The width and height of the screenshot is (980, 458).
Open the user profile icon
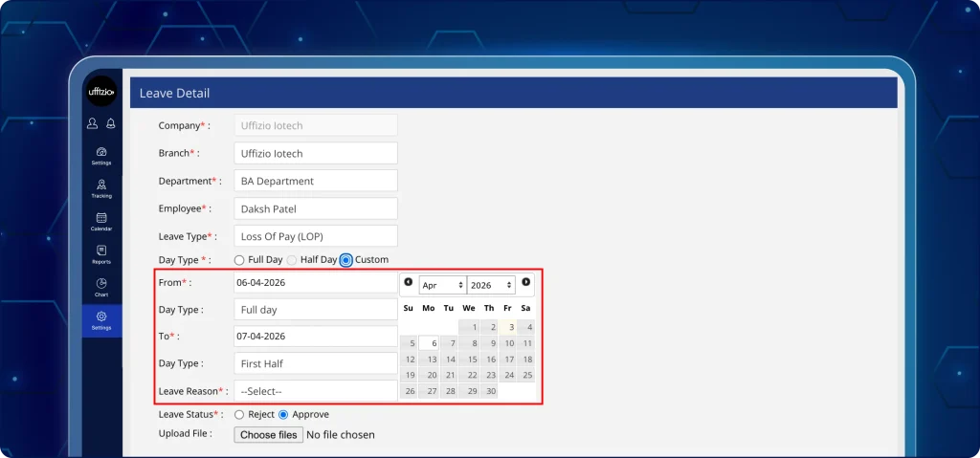[x=93, y=123]
